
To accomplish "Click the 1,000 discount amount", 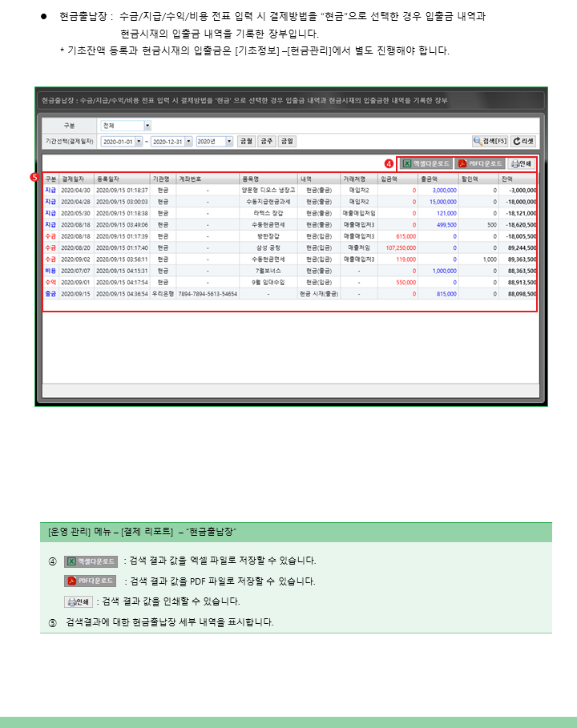I will 490,259.
